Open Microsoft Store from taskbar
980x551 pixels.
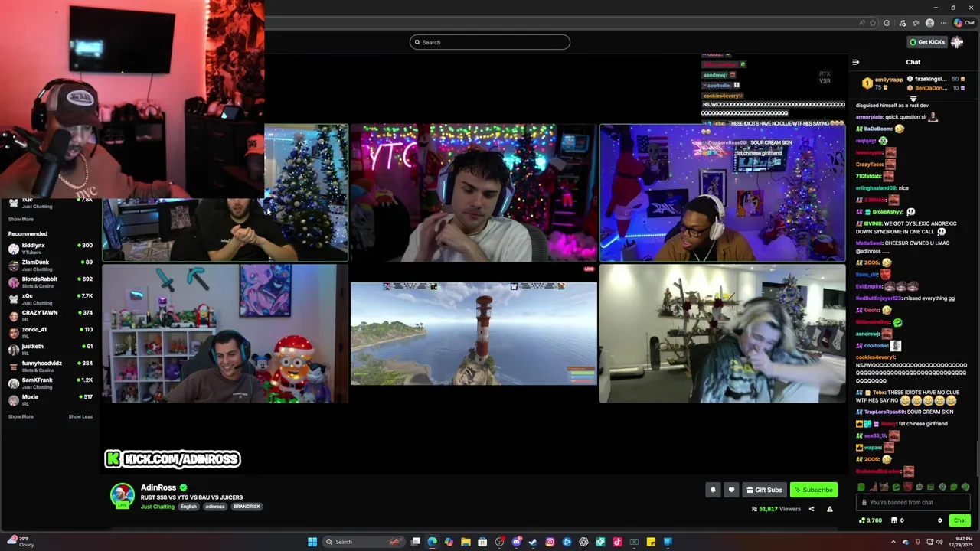482,542
